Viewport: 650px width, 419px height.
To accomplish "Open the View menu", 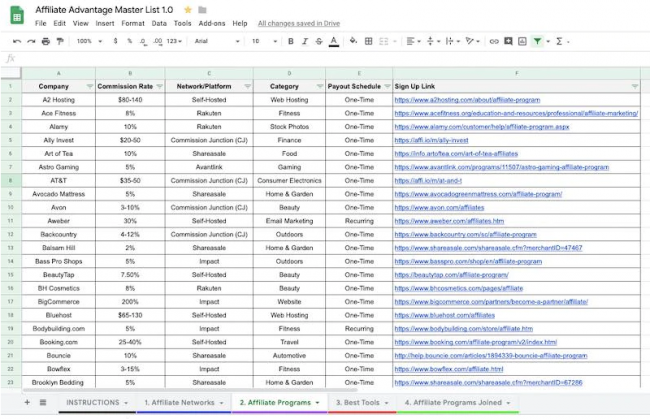I will (81, 23).
